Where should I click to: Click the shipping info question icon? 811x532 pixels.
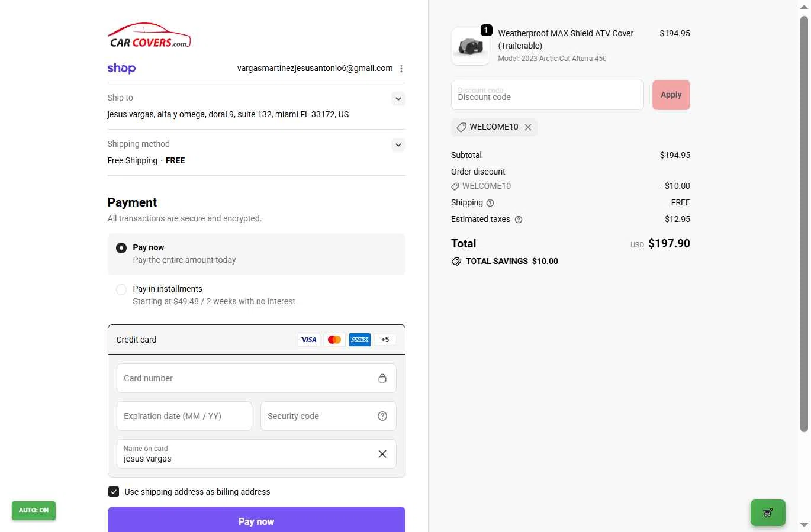click(490, 203)
